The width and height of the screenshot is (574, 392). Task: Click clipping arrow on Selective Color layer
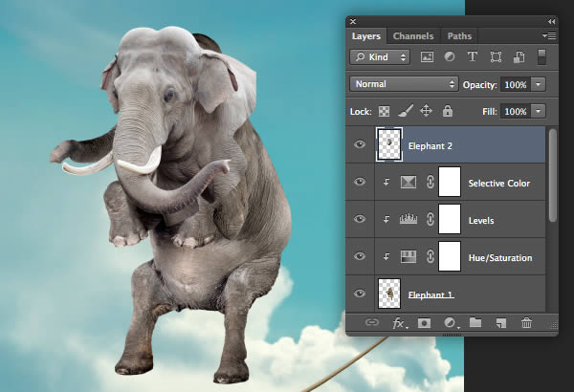(386, 182)
